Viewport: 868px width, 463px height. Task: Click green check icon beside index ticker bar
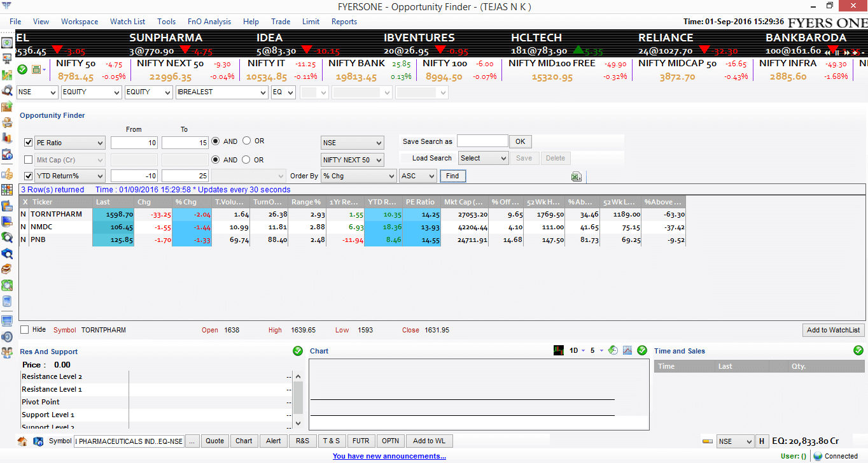tap(22, 69)
